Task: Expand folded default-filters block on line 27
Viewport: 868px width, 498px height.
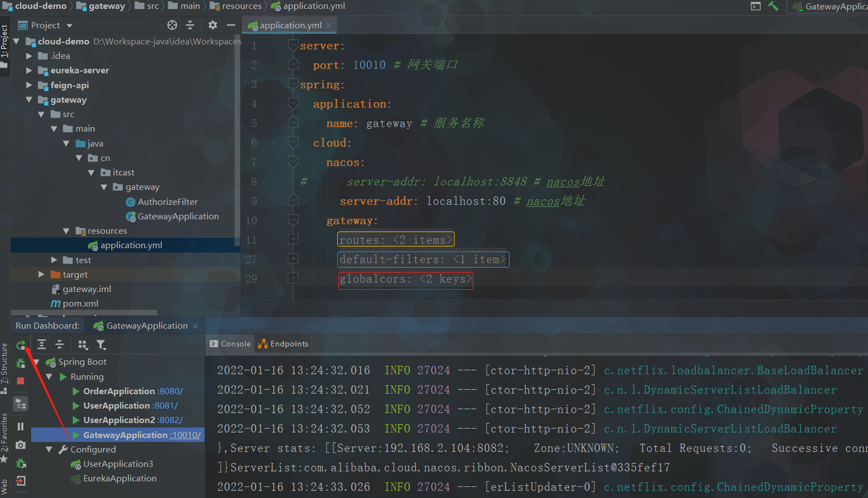Action: coord(293,259)
